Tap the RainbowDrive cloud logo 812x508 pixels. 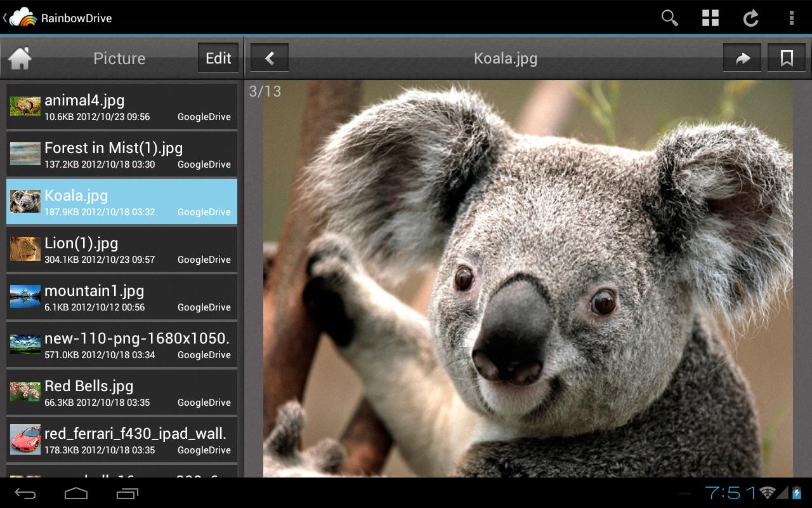pyautogui.click(x=23, y=17)
